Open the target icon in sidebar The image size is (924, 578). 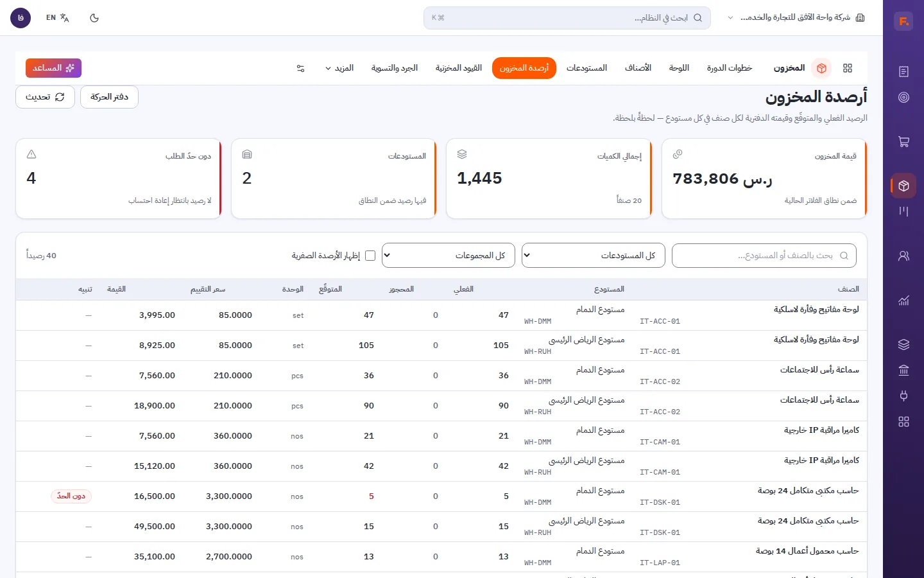(x=903, y=98)
